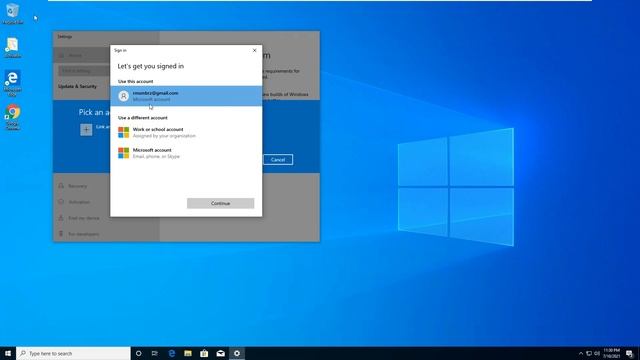Click the network icon in system tray

589,353
